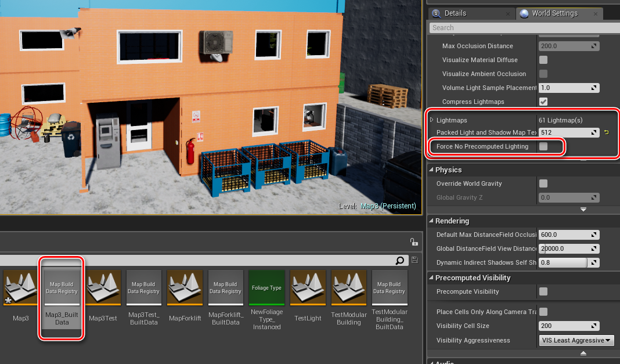Image resolution: width=620 pixels, height=364 pixels.
Task: Enable Place Cells Only Along Camera Tracks
Action: [543, 312]
